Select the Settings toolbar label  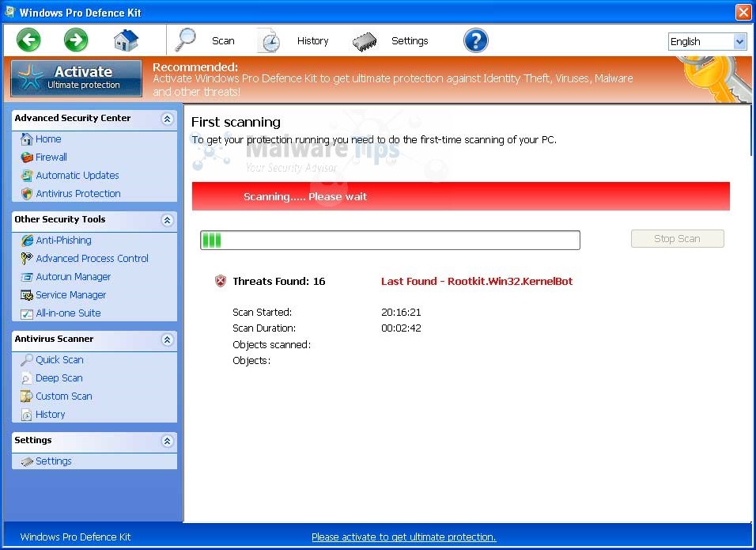[x=410, y=41]
